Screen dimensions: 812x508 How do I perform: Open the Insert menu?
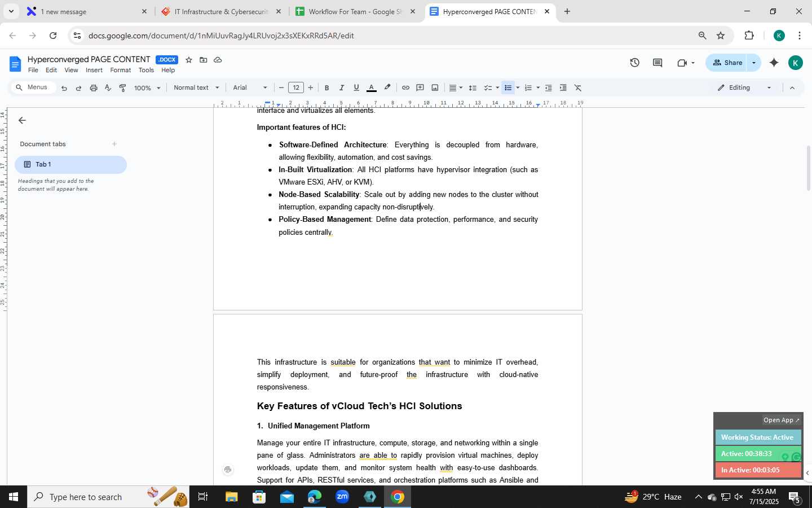click(94, 71)
